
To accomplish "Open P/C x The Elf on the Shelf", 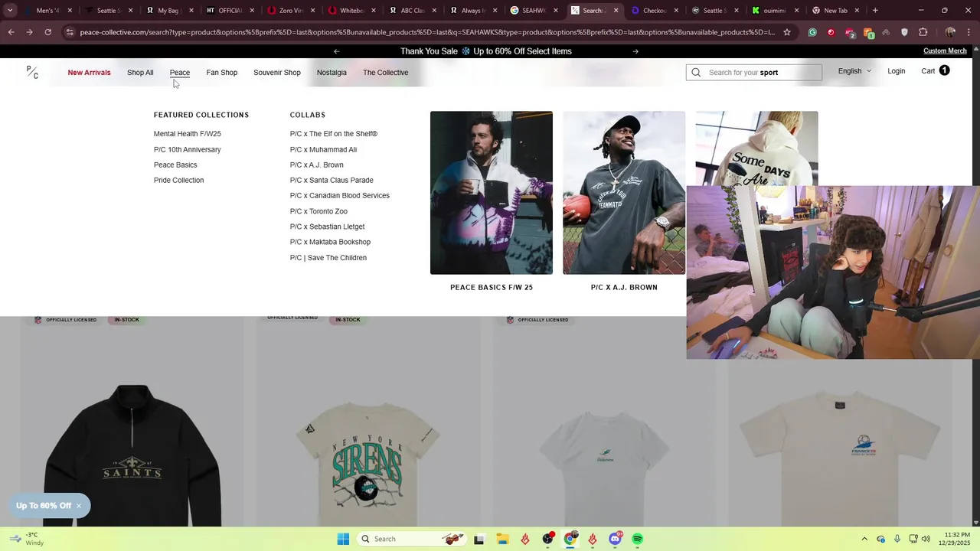I will click(x=334, y=134).
